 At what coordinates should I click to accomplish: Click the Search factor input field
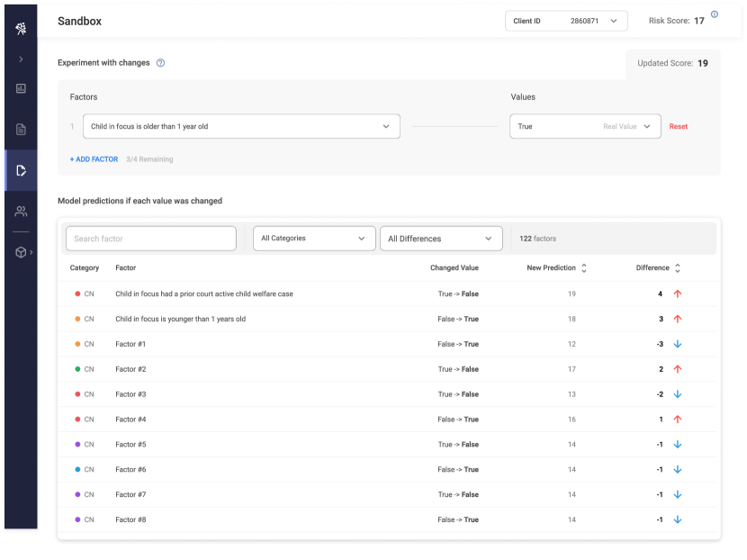[150, 239]
